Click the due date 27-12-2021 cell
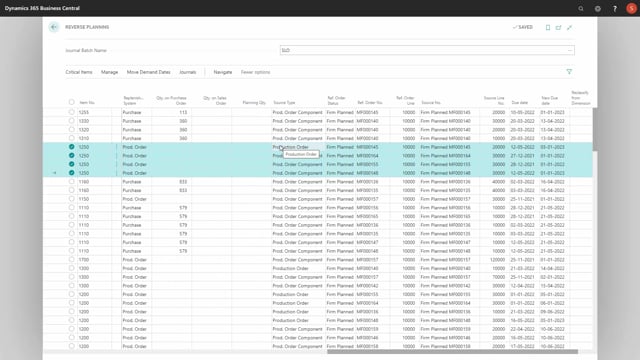 pos(522,156)
